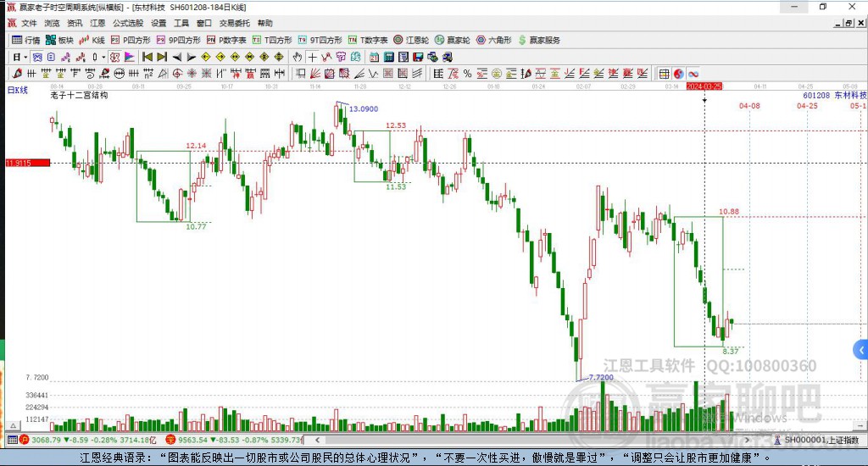Screen dimensions: 868x466
Task: Open 赢家服务 with the dollar icon
Action: coord(539,40)
